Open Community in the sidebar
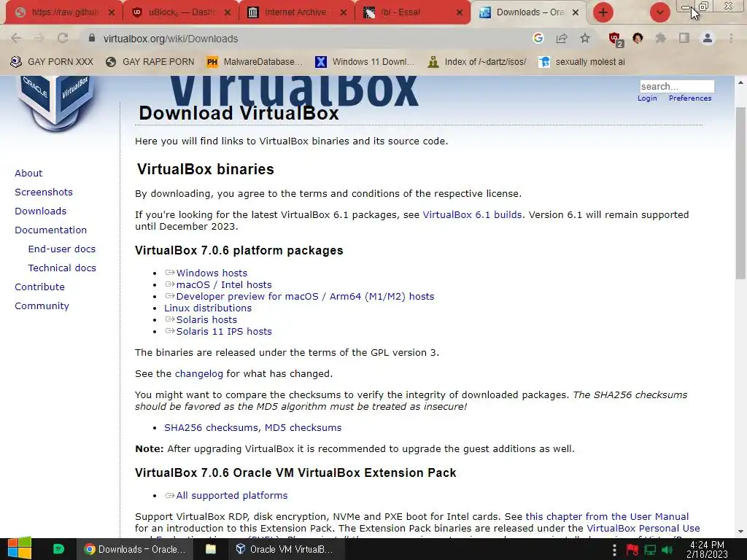Screen dimensions: 747x560 click(x=42, y=306)
